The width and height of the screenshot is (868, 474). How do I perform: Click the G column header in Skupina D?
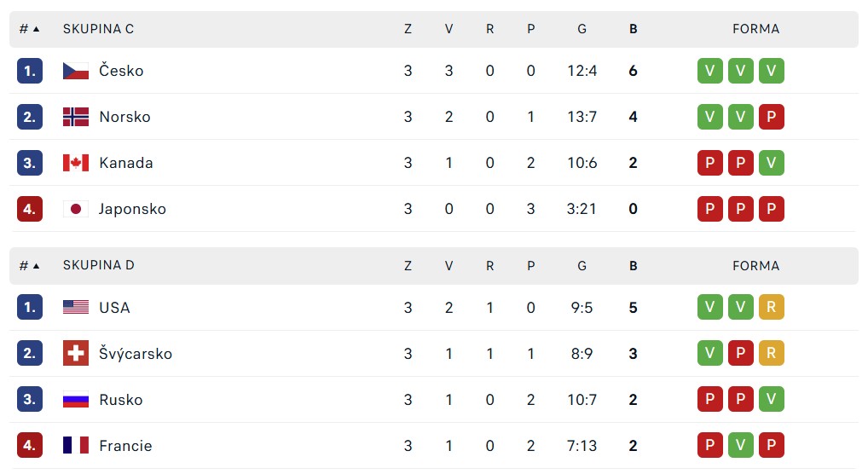(x=582, y=266)
